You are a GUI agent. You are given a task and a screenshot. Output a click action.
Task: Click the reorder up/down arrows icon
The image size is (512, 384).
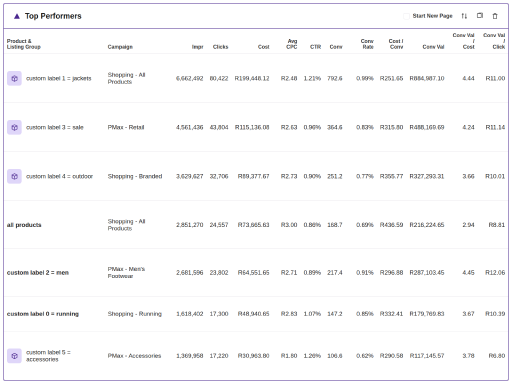pyautogui.click(x=464, y=16)
